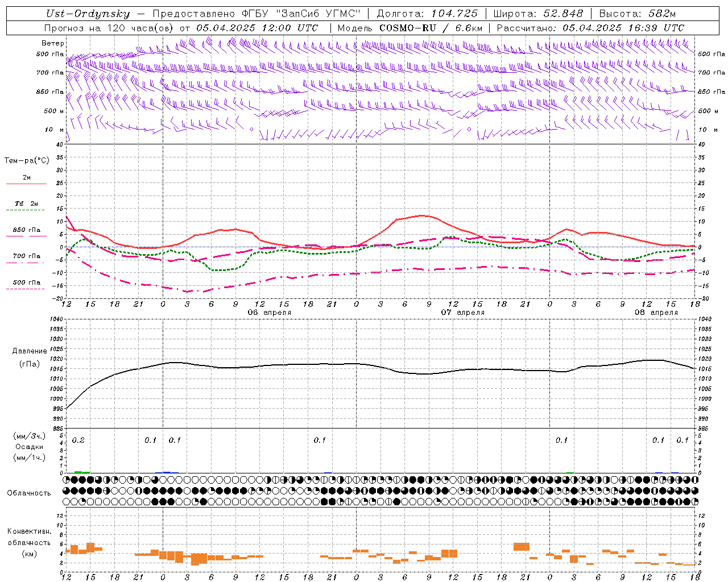
Task: Click the elevation text "Высота: 582м"
Action: (638, 14)
